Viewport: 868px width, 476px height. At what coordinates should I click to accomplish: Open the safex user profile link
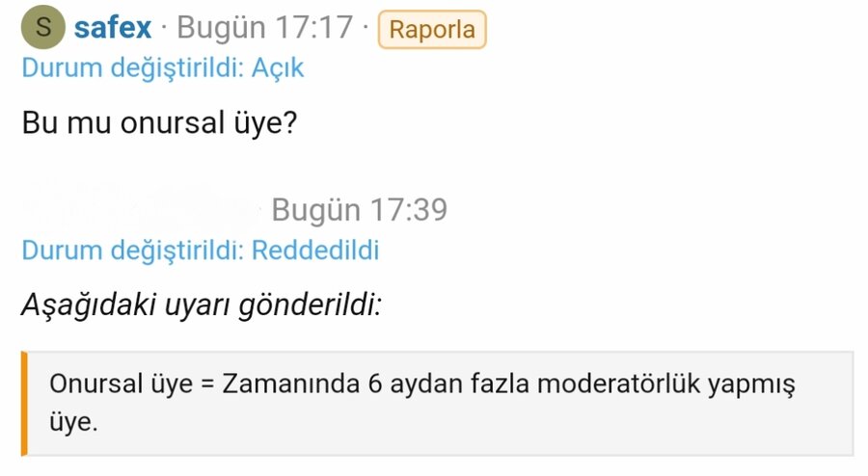(113, 28)
